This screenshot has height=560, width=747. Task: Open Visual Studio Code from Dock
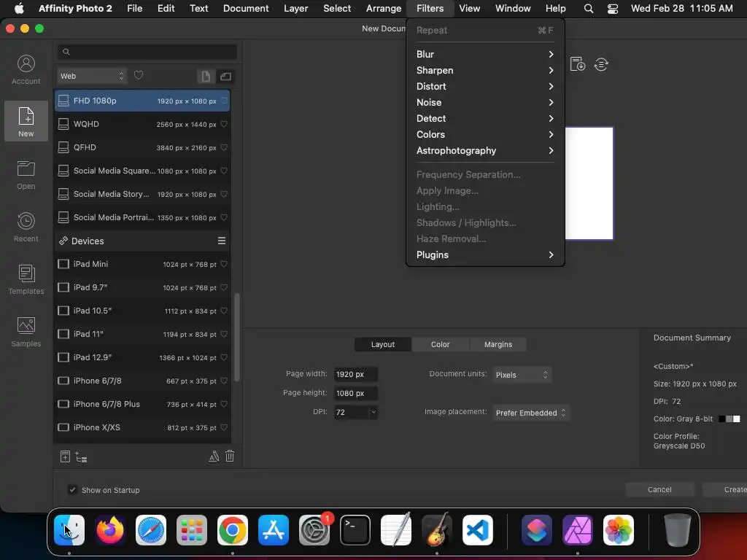tap(477, 529)
